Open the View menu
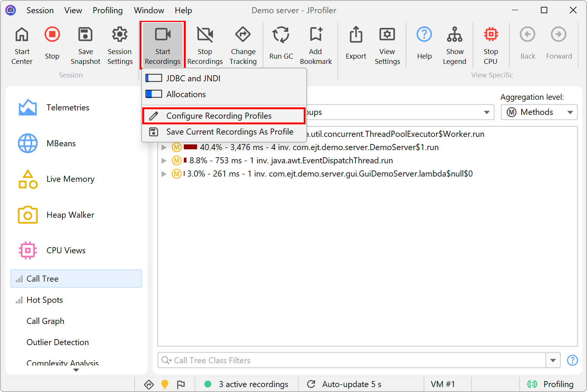The height and width of the screenshot is (392, 587). coord(73,11)
